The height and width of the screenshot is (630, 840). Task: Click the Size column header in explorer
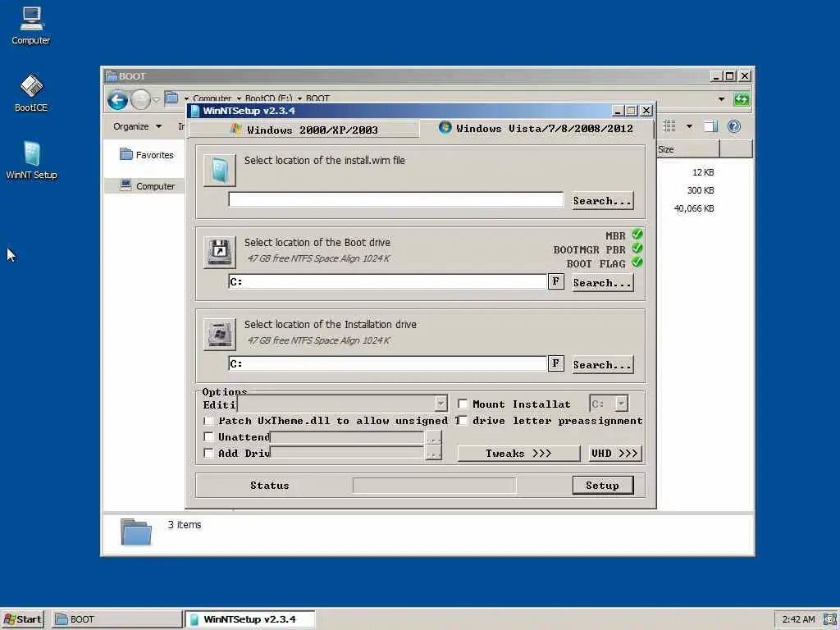click(688, 149)
